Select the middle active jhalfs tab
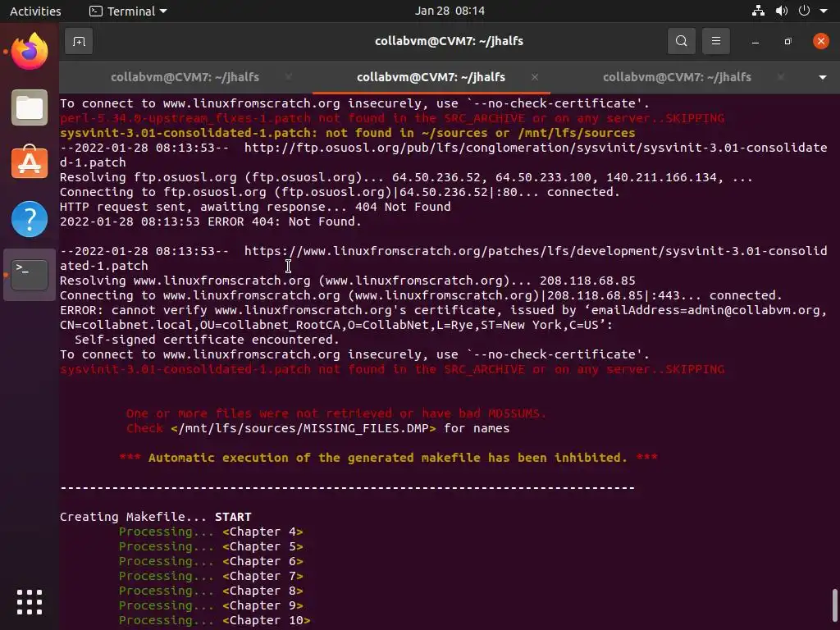The width and height of the screenshot is (840, 630). click(431, 77)
